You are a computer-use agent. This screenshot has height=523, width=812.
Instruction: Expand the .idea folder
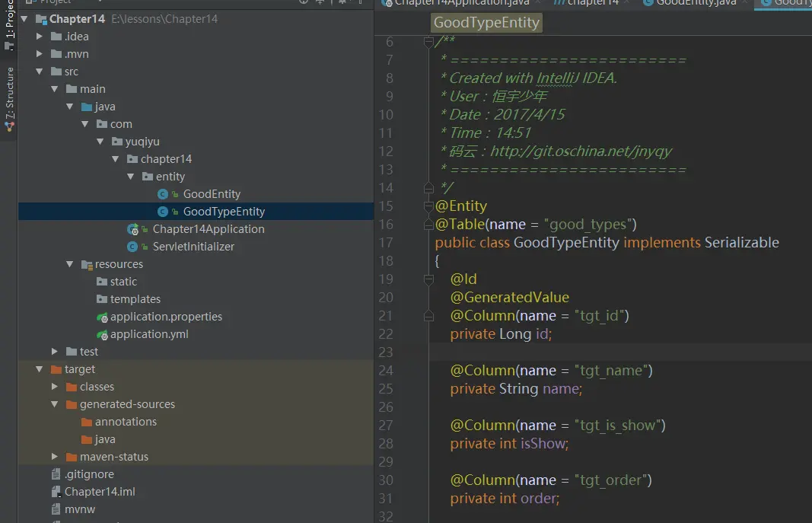[40, 37]
